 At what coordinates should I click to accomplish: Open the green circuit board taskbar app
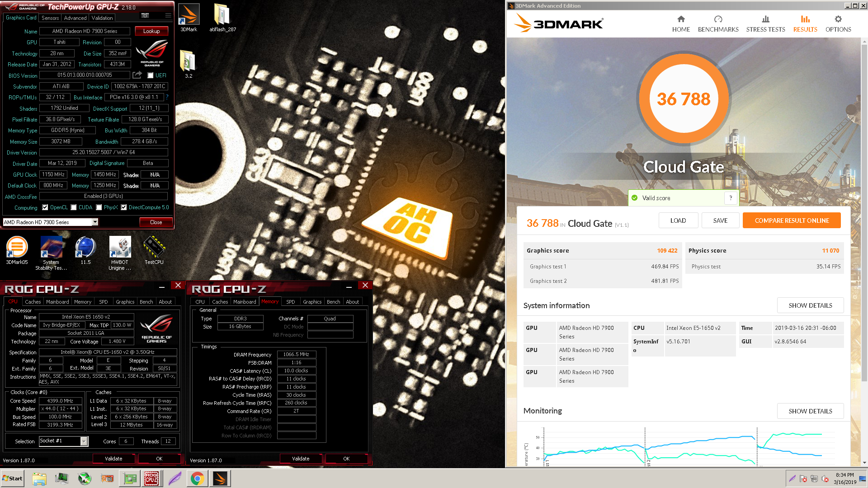point(130,479)
